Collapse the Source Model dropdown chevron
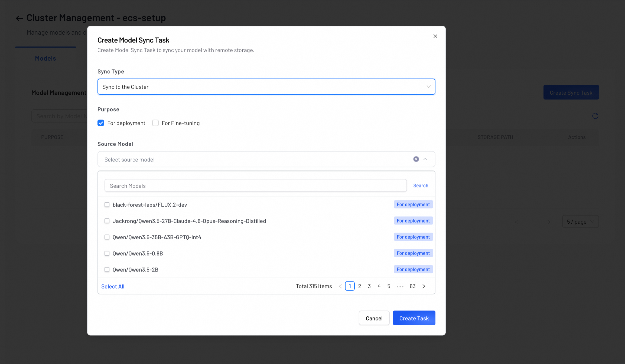The image size is (625, 364). click(x=425, y=159)
